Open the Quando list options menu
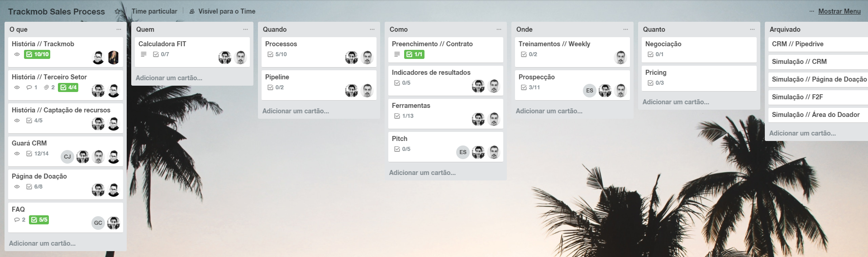Screen dimensions: 868x257 click(372, 29)
